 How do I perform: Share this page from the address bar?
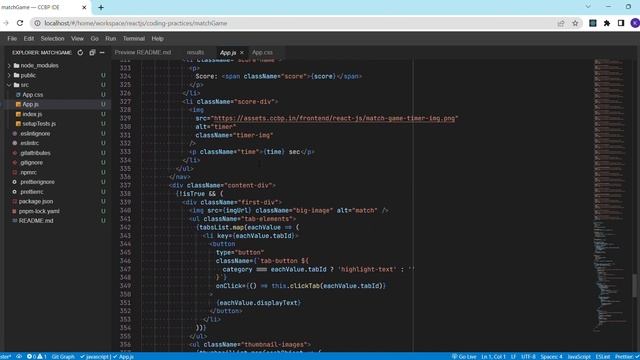pos(561,23)
